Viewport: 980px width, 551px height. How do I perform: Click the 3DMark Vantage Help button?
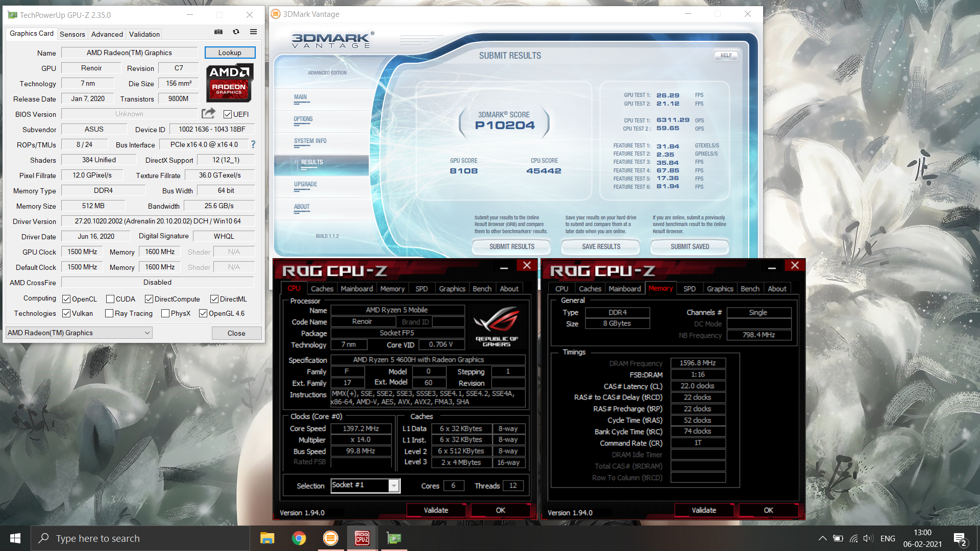point(726,55)
